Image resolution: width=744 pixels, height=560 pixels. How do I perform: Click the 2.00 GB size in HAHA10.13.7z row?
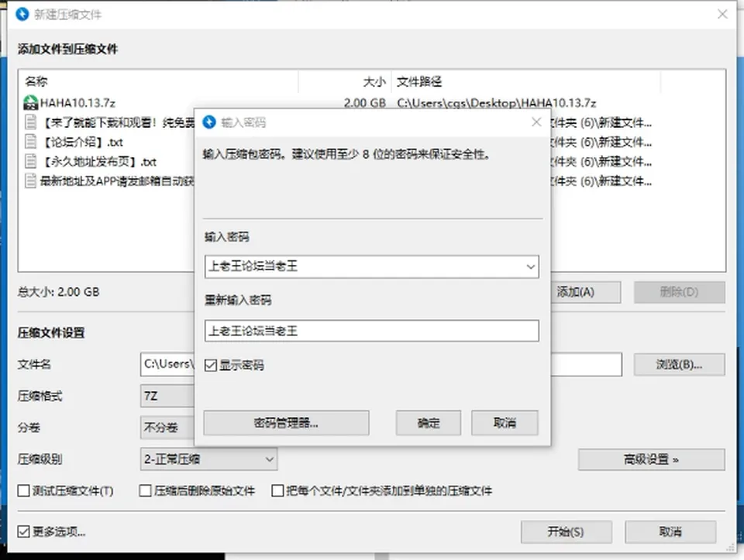pos(364,103)
